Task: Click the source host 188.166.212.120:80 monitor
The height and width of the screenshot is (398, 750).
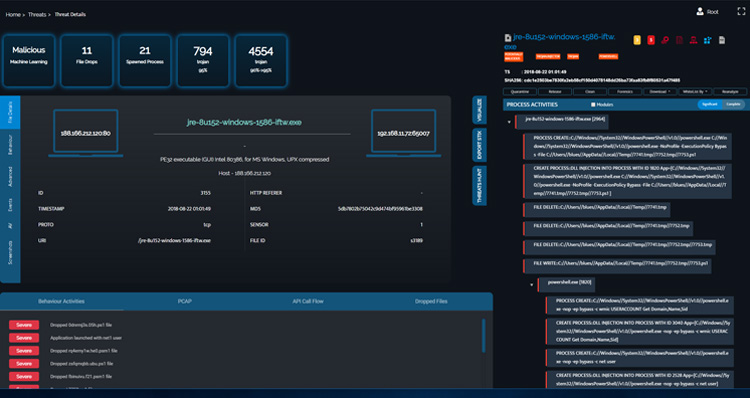Action: tap(86, 133)
